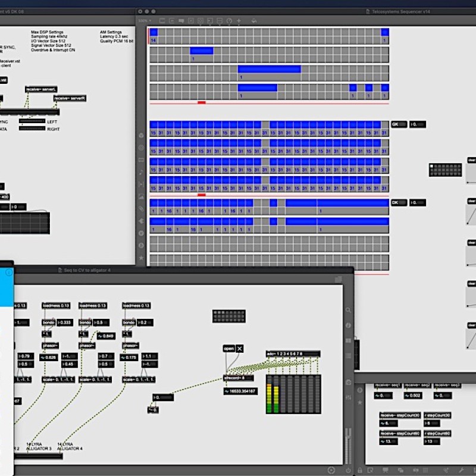This screenshot has height=476, width=476.
Task: Click the paint bucket icon in sequencer toolbar
Action: (x=254, y=20)
